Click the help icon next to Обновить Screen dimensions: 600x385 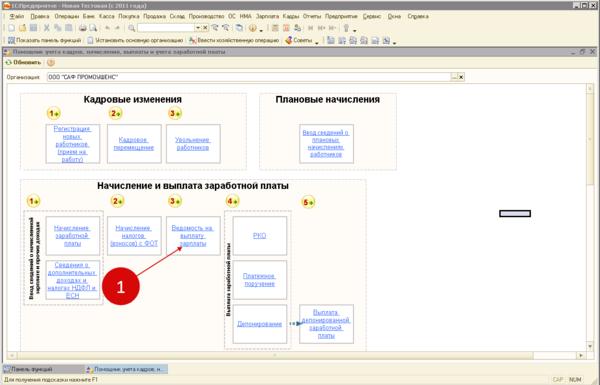point(51,62)
